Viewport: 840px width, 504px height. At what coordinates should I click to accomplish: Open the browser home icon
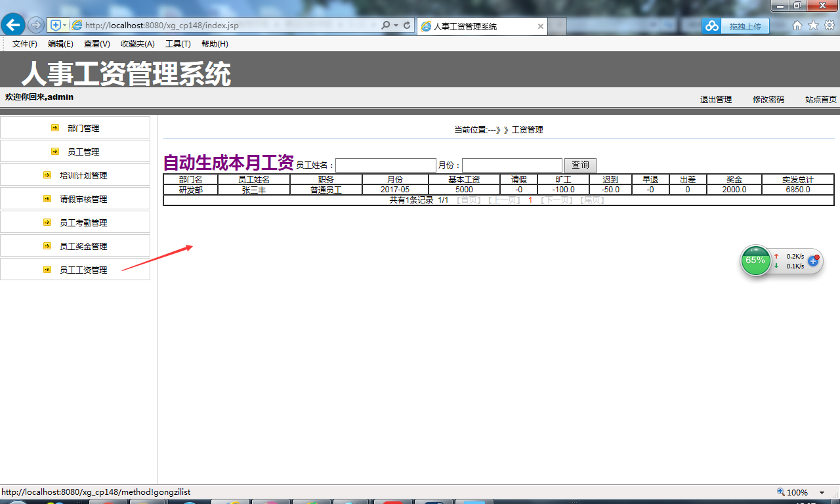797,26
